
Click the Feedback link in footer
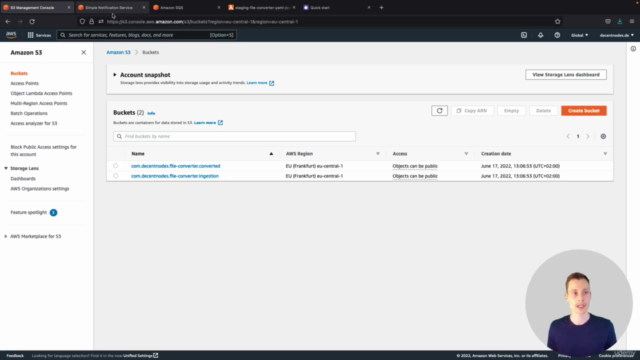[x=15, y=356]
